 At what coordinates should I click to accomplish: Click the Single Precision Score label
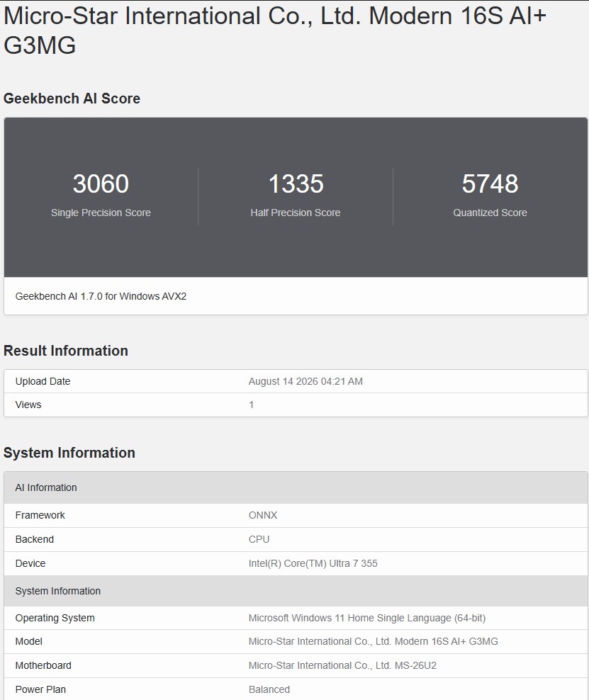101,213
